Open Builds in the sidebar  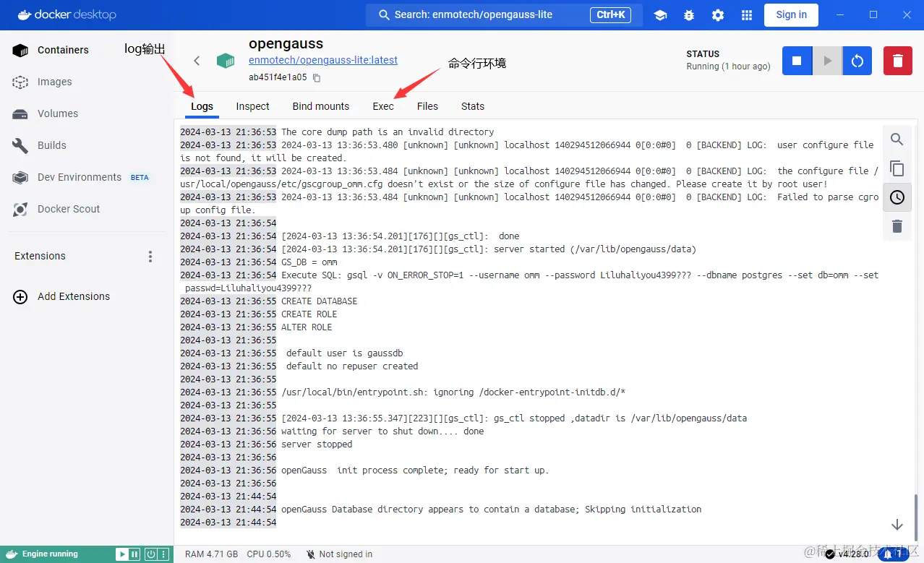(87, 145)
